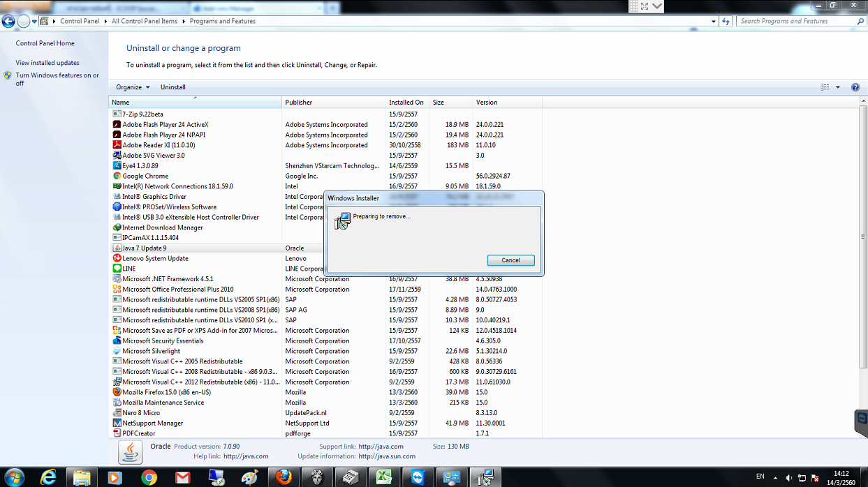Open the Help link http://java.com

pyautogui.click(x=246, y=456)
